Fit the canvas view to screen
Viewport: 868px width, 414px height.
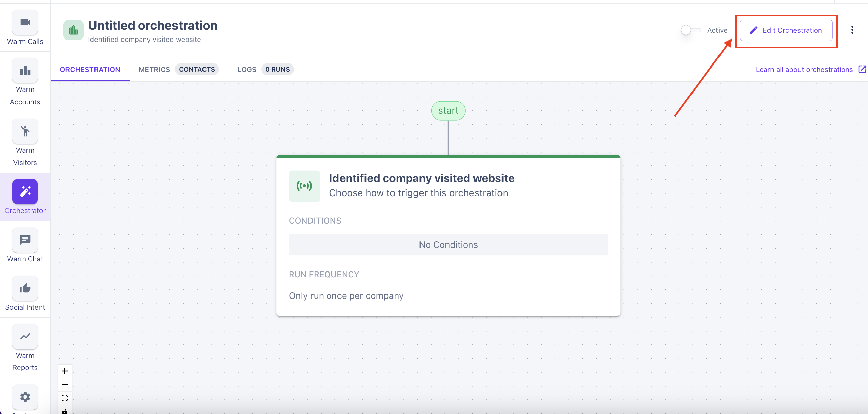click(x=65, y=398)
